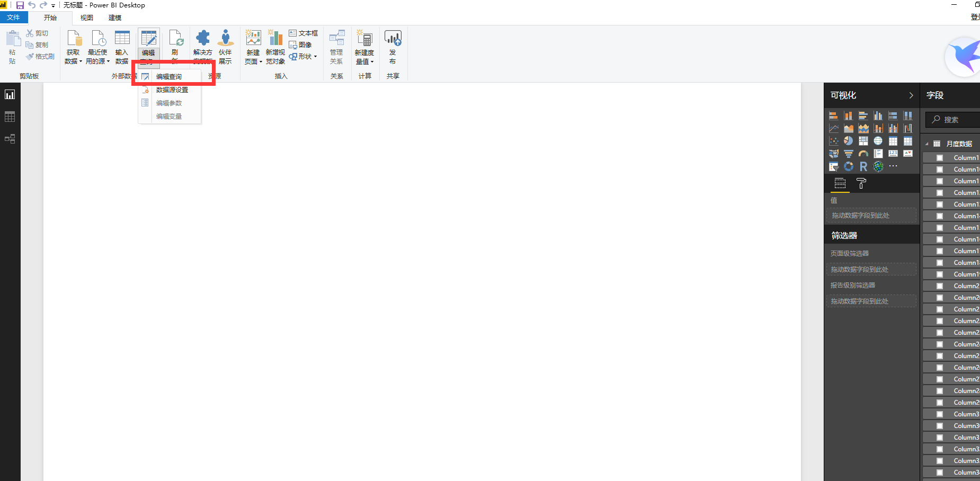This screenshot has width=980, height=481.
Task: Select the line chart visual
Action: [x=834, y=128]
